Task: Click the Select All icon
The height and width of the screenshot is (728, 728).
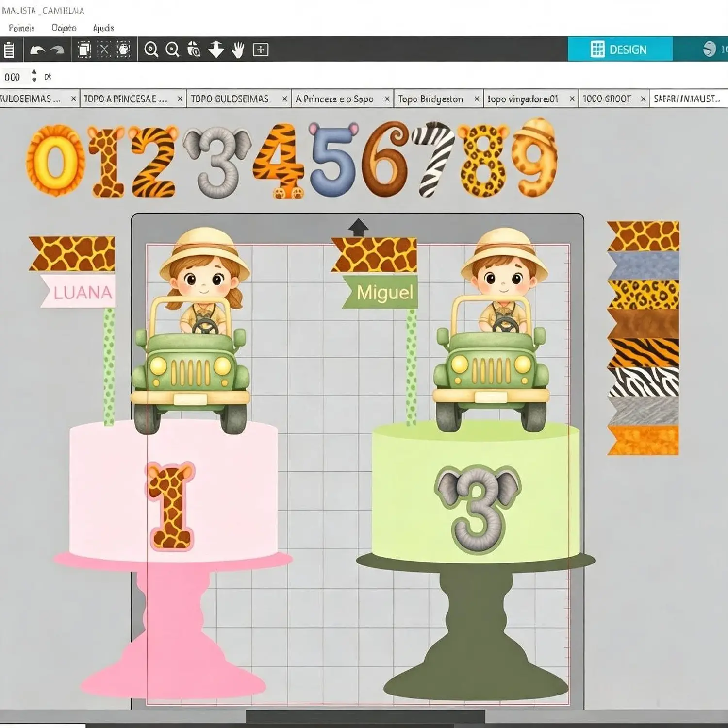Action: [84, 50]
